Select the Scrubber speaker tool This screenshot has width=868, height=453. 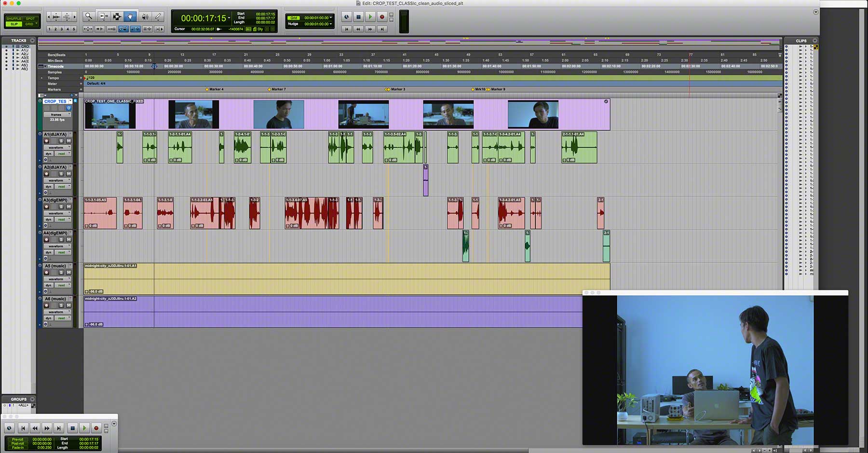[x=145, y=16]
